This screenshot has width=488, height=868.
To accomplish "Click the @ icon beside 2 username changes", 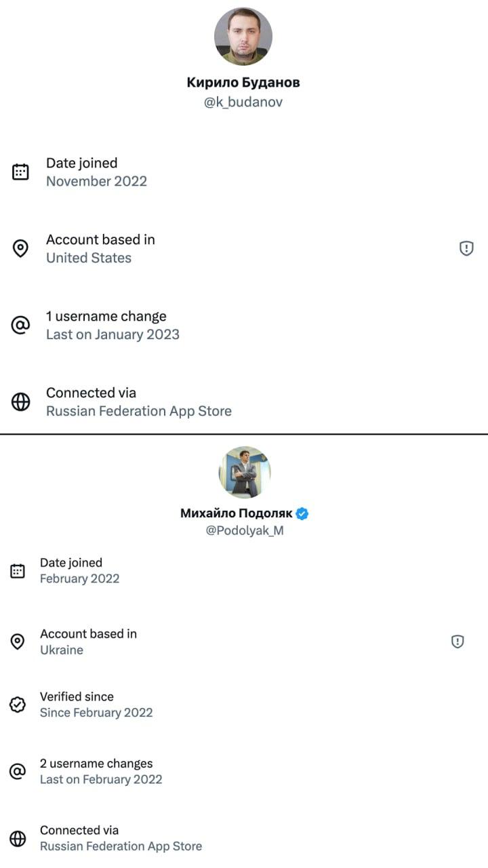I will tap(18, 771).
